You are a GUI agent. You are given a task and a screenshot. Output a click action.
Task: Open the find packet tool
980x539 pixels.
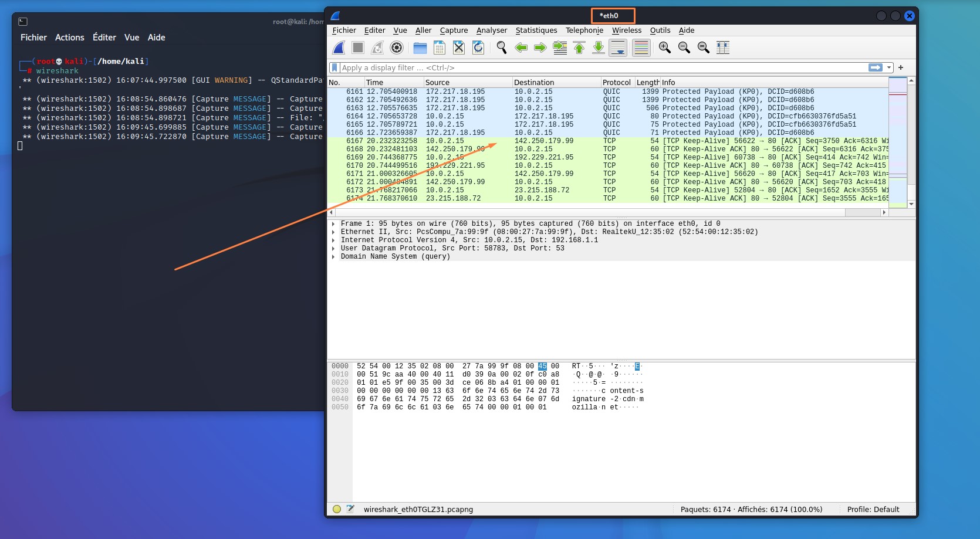(x=502, y=48)
